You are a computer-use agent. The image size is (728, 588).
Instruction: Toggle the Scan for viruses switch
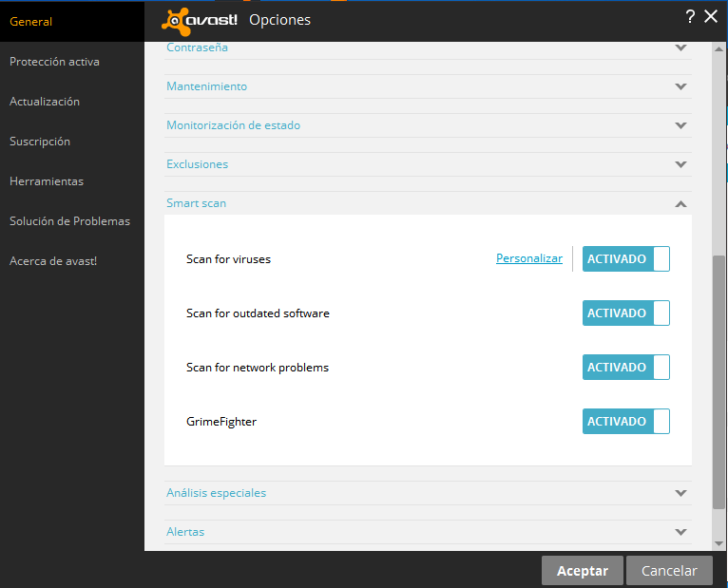(x=626, y=258)
